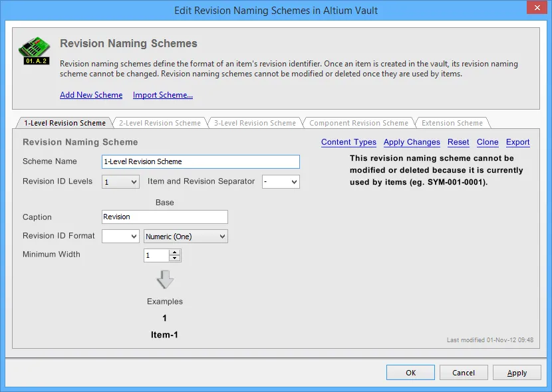Click the 'Last modified 01-Nov-12 09:48' text
Viewport: 552px width, 392px height.
coord(490,340)
